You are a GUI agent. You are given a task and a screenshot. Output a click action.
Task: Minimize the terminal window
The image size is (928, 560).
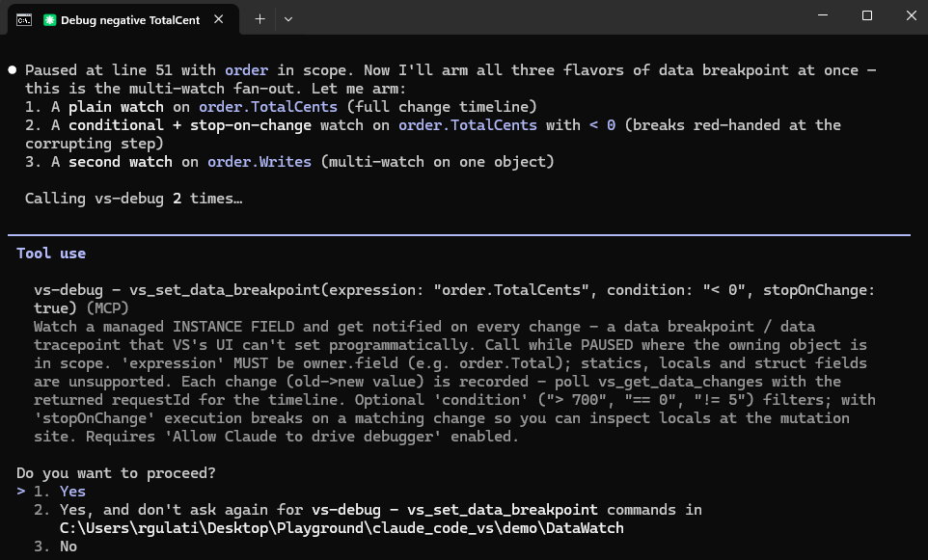point(823,15)
